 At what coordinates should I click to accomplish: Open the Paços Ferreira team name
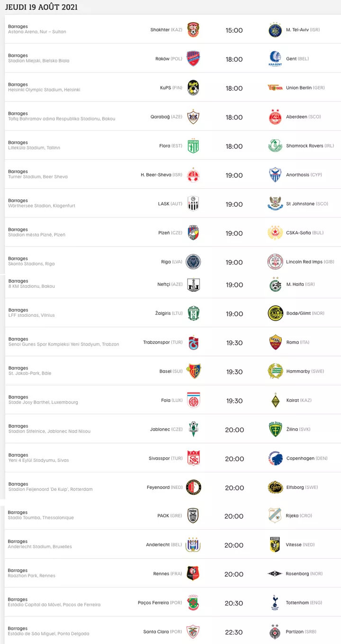(153, 603)
